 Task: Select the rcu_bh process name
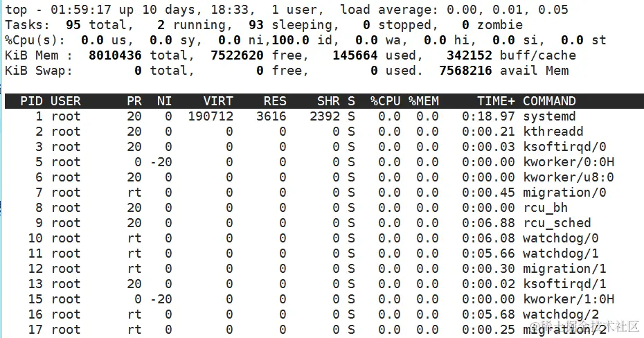[x=546, y=207]
